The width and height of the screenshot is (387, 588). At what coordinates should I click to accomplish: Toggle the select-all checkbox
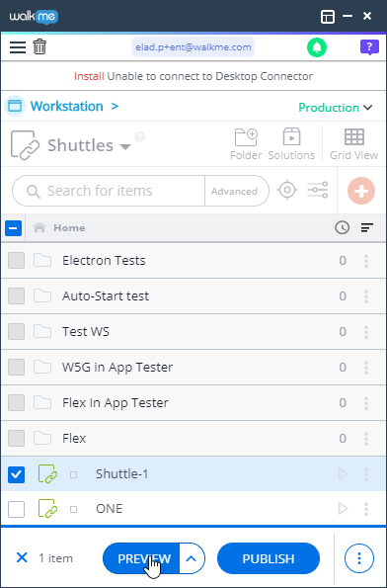13,227
